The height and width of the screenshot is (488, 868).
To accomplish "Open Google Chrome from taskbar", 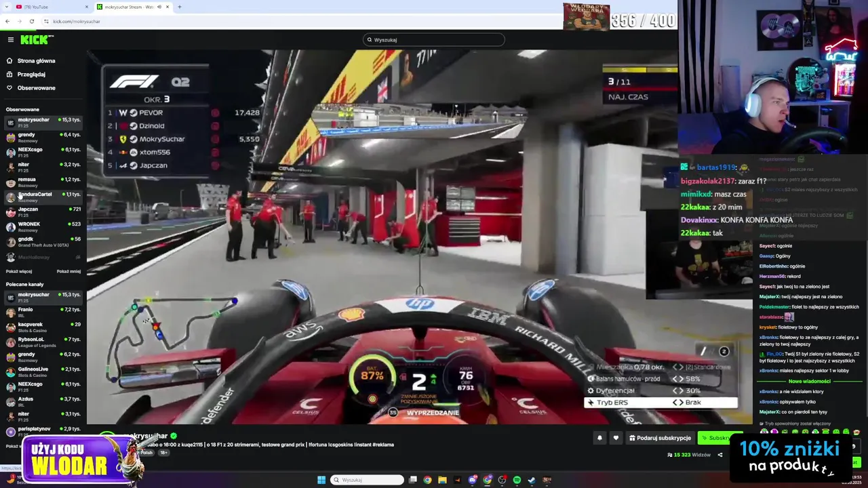I will [427, 480].
